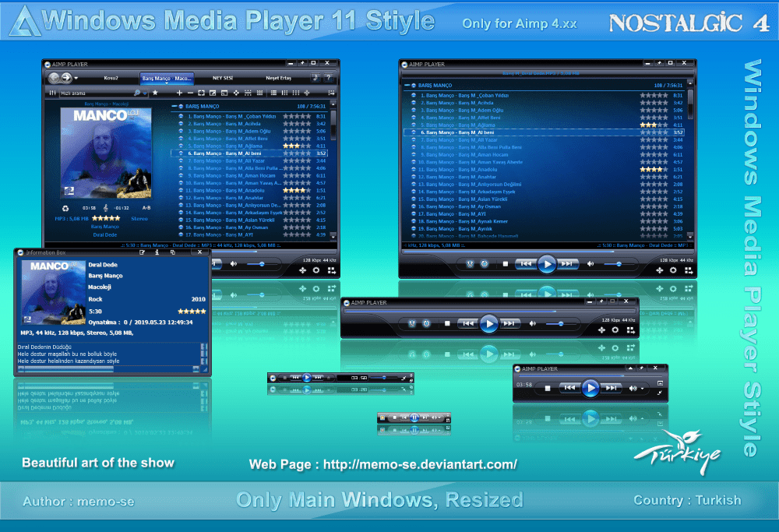Adjust volume slider in the top-right player window
The height and width of the screenshot is (532, 779).
(x=619, y=264)
